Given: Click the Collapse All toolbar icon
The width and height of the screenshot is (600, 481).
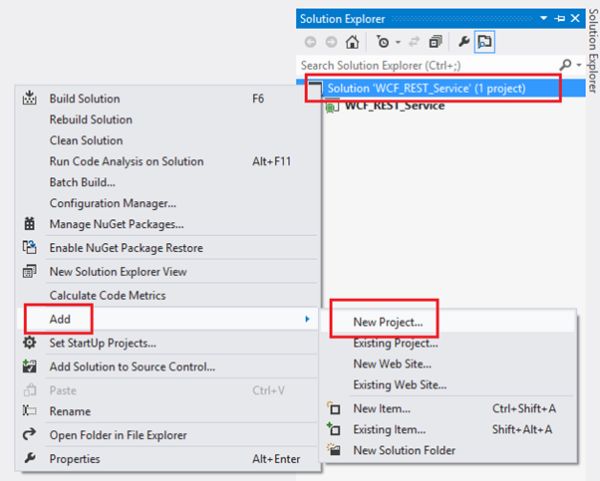Looking at the screenshot, I should tap(435, 43).
